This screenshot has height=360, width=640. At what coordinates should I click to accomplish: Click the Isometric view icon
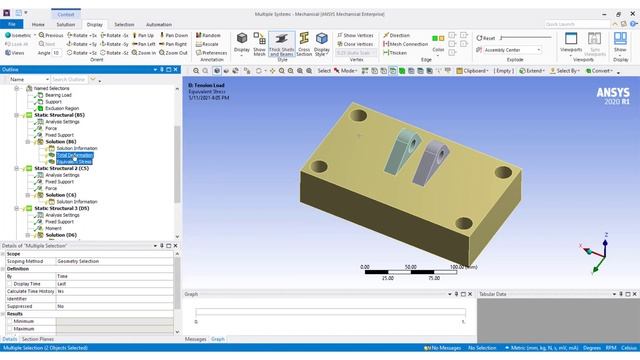(8, 36)
